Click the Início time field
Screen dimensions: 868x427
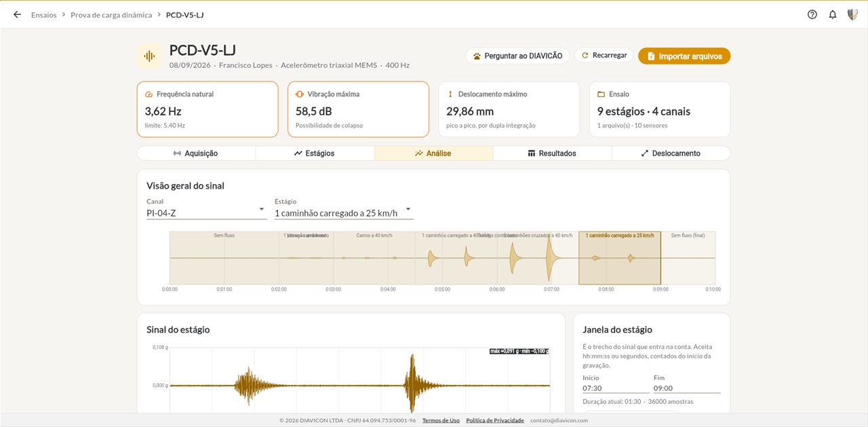616,388
